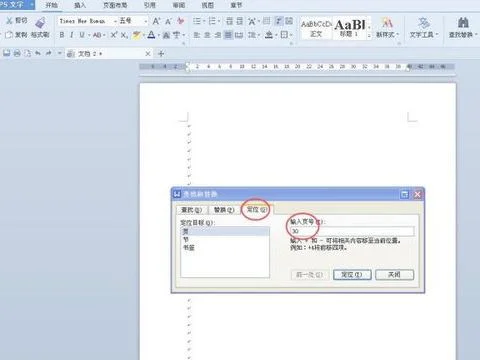The height and width of the screenshot is (360, 480).
Task: Open the font size 五号 dropdown
Action: (x=146, y=21)
